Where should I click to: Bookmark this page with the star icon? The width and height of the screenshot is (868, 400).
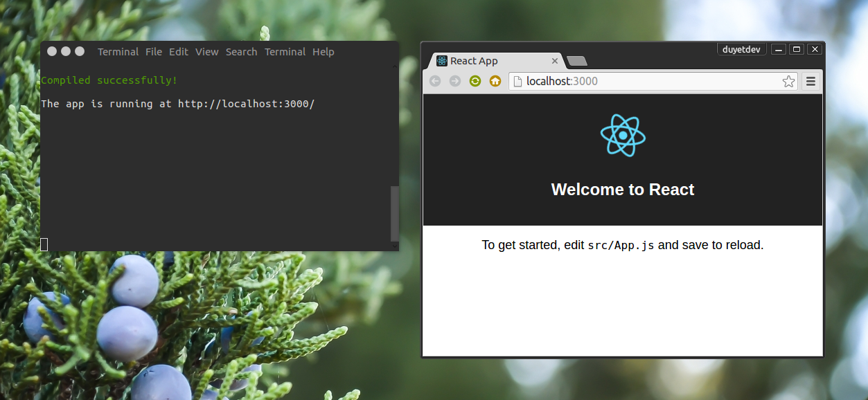click(788, 82)
